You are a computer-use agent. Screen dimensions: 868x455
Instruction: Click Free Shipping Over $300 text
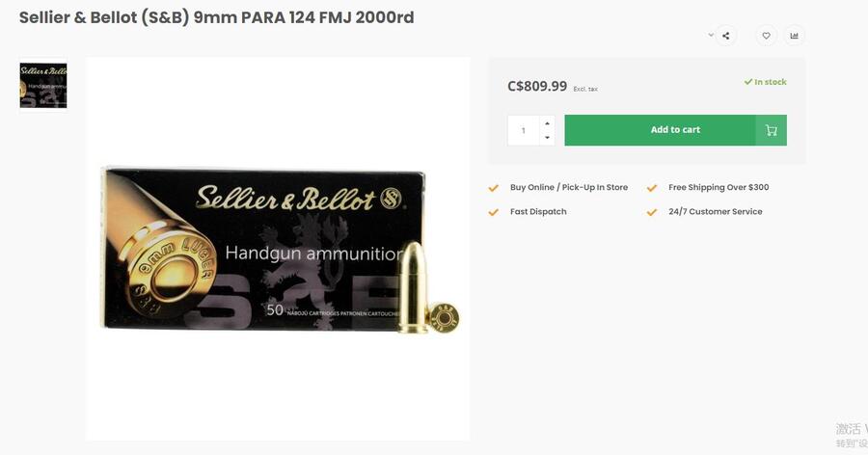tap(719, 187)
